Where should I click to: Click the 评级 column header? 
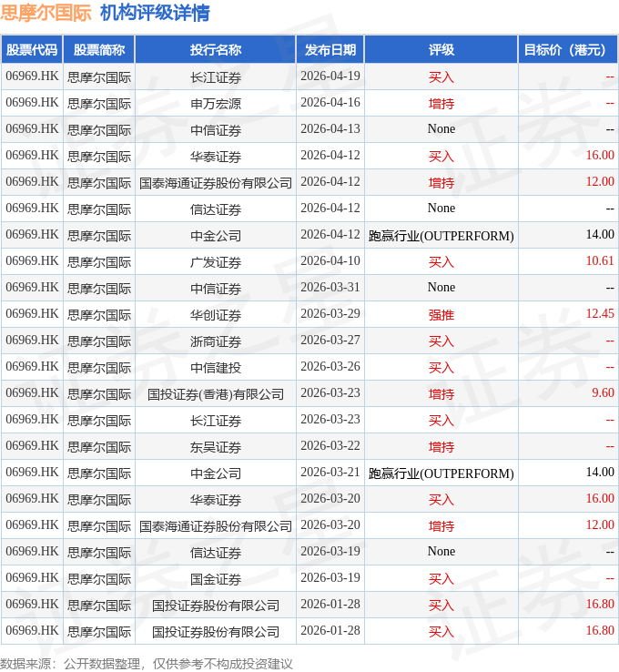tap(441, 50)
